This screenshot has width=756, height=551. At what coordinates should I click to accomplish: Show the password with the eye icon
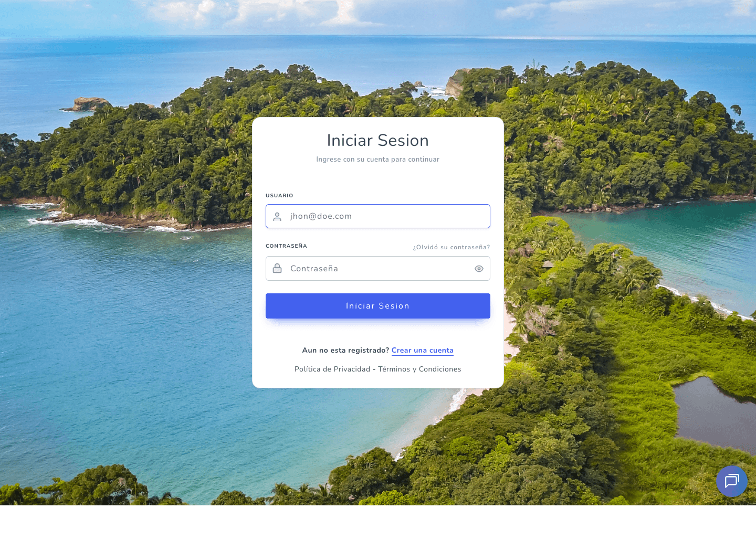tap(479, 269)
